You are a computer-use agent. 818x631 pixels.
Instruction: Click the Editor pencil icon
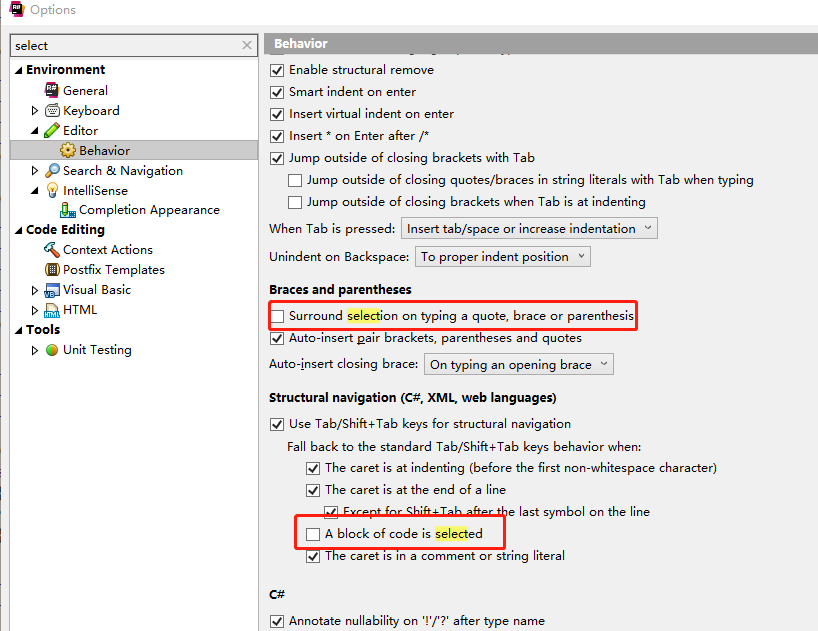[x=52, y=130]
